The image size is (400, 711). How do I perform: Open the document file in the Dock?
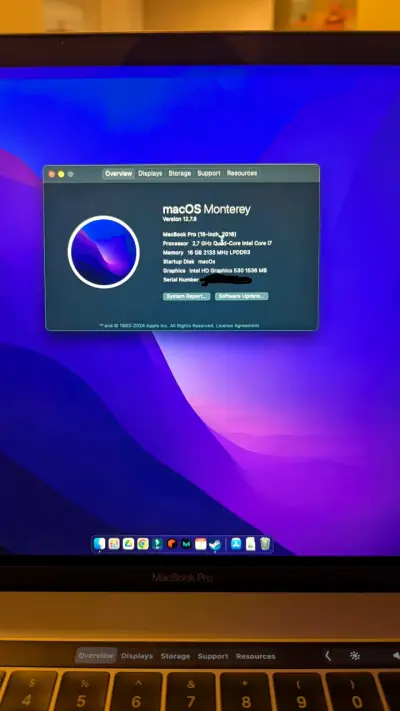coord(251,543)
